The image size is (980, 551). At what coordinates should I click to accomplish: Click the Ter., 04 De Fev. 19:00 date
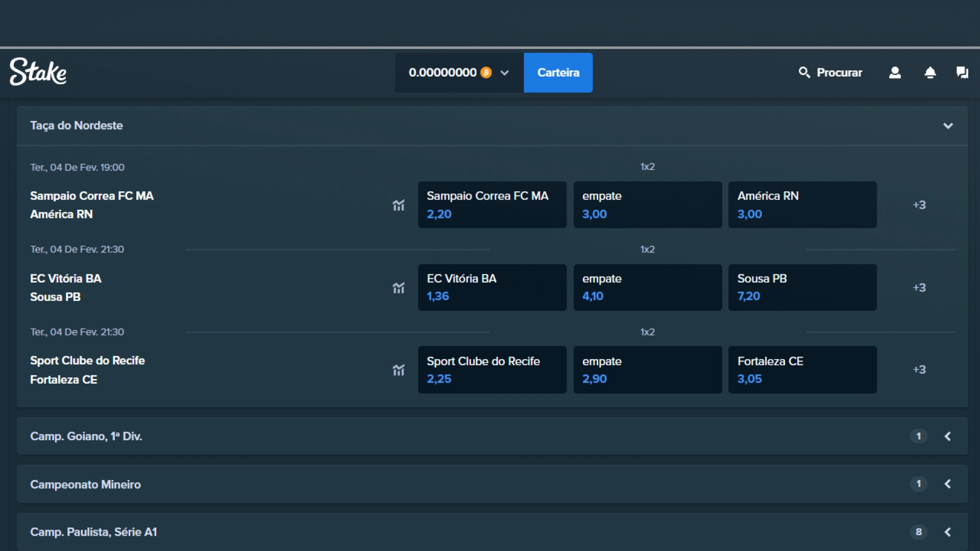pos(77,167)
